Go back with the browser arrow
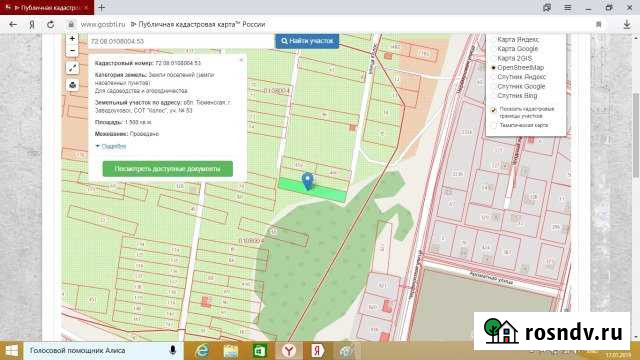Image resolution: width=640 pixels, height=360 pixels. click(13, 24)
